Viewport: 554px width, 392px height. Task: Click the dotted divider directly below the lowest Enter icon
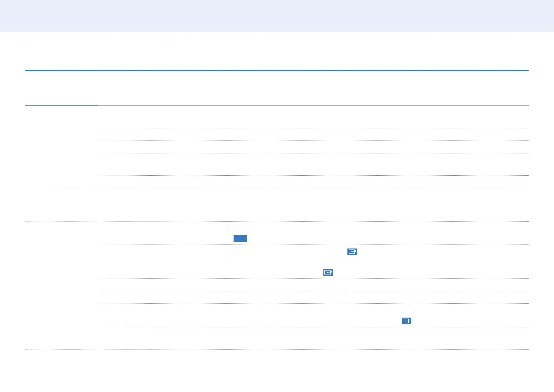coord(313,327)
